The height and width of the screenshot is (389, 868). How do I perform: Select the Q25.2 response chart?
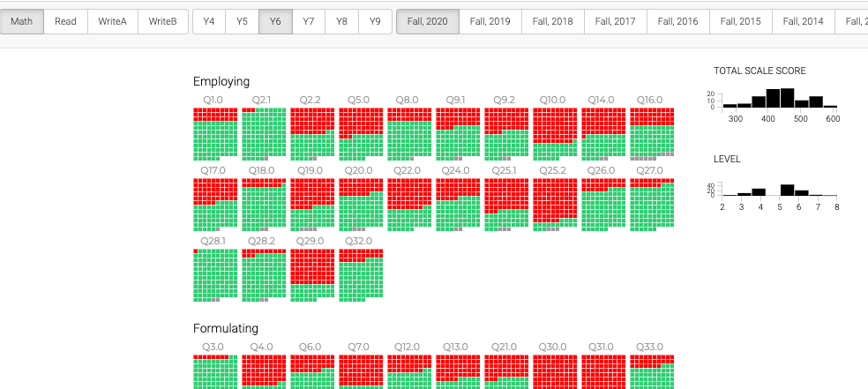[x=555, y=204]
